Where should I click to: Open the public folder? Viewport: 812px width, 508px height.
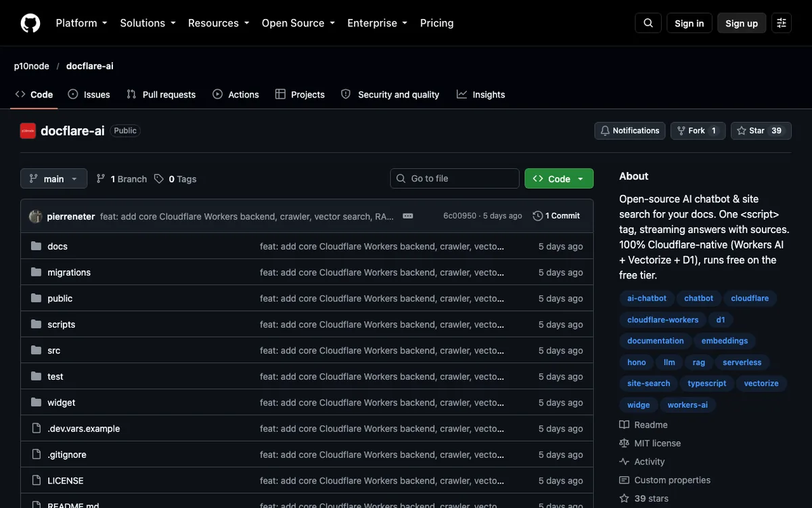click(60, 299)
